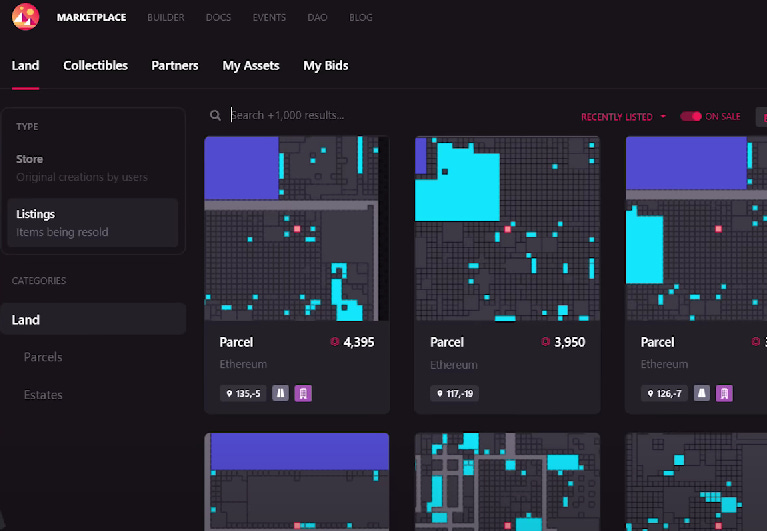
Task: Open Docs in top navigation
Action: coord(218,18)
